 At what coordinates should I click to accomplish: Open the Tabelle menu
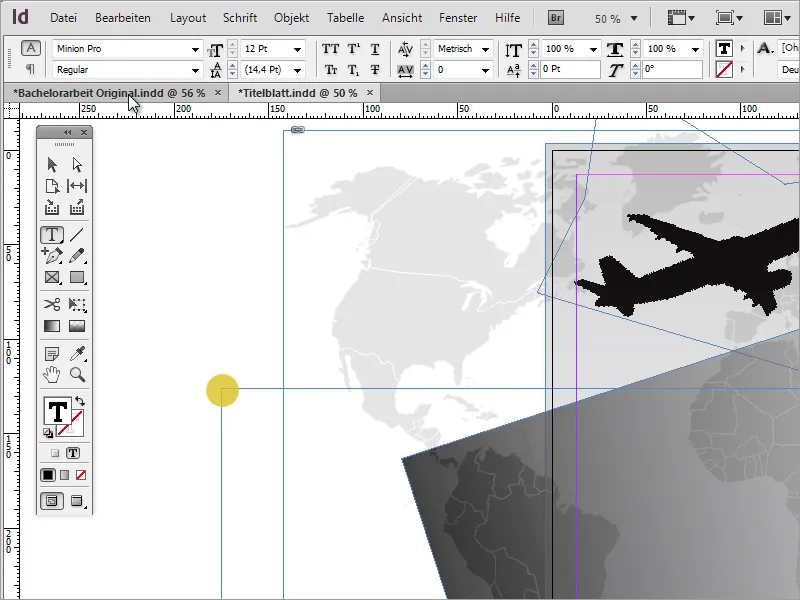345,18
